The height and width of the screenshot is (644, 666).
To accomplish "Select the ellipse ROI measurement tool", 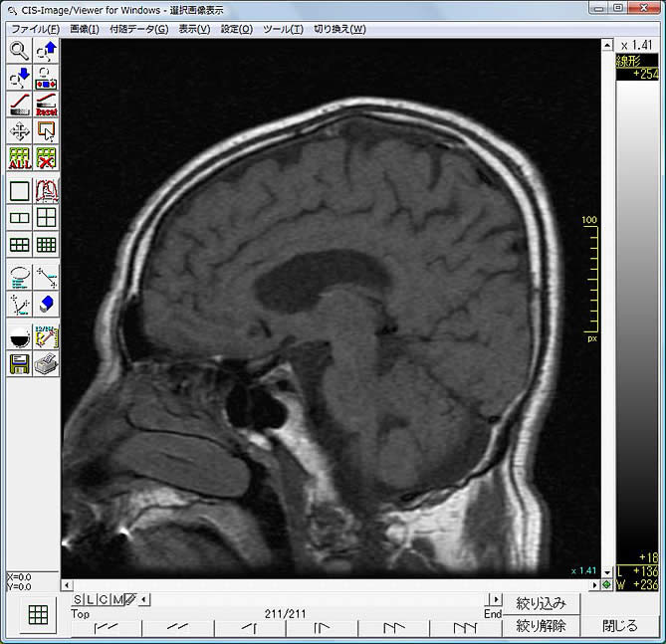I will pos(20,278).
